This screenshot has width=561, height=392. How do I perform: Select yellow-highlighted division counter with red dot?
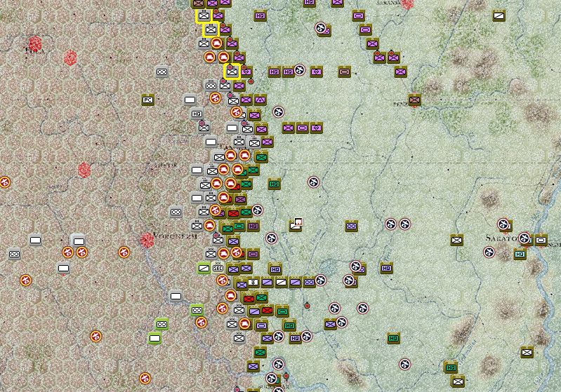[x=232, y=72]
